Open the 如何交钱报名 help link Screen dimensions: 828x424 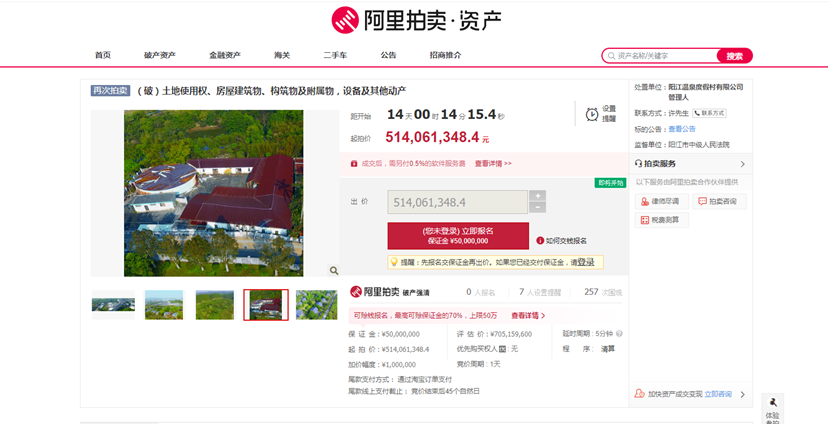point(566,241)
